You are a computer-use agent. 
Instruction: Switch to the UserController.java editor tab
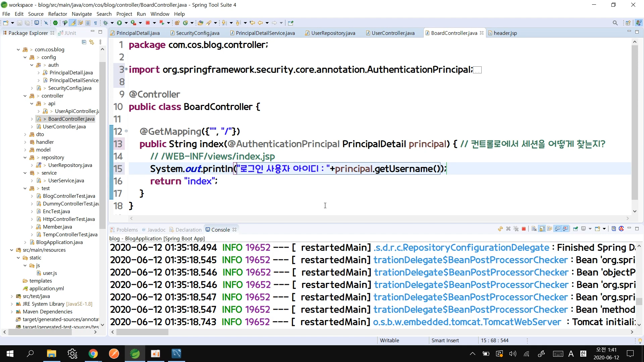coord(393,33)
